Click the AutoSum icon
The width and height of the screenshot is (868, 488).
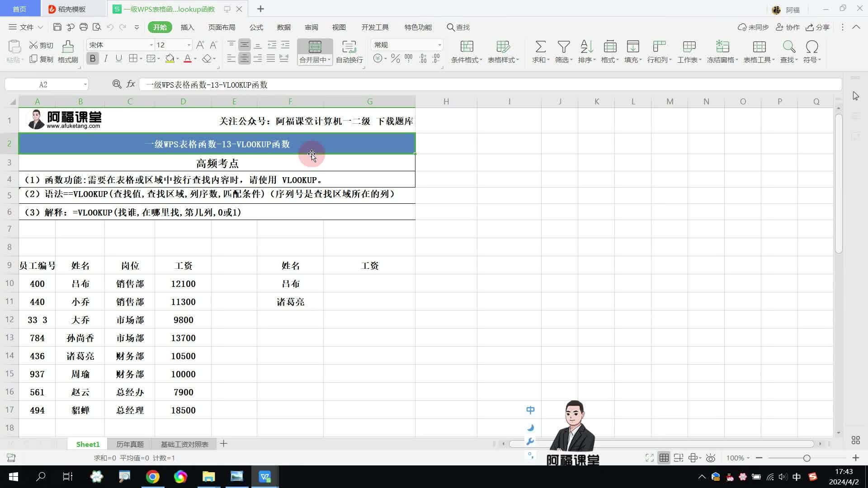540,47
